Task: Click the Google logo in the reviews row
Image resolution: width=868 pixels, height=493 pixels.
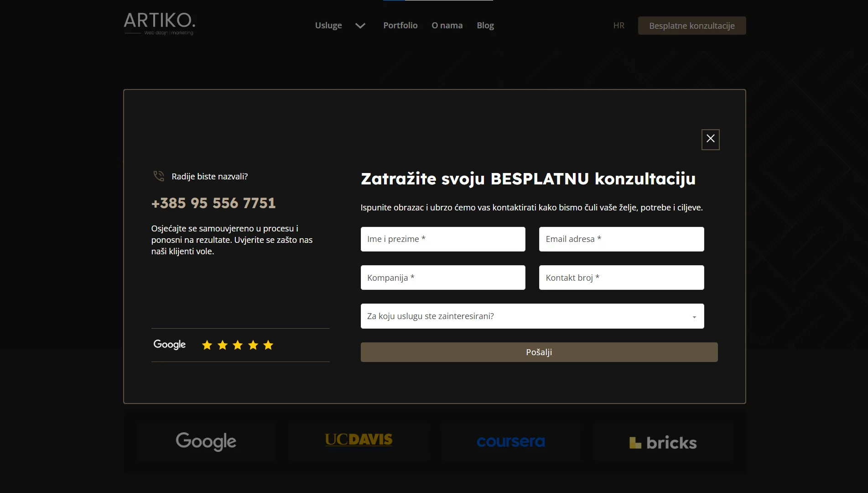Action: 170,345
